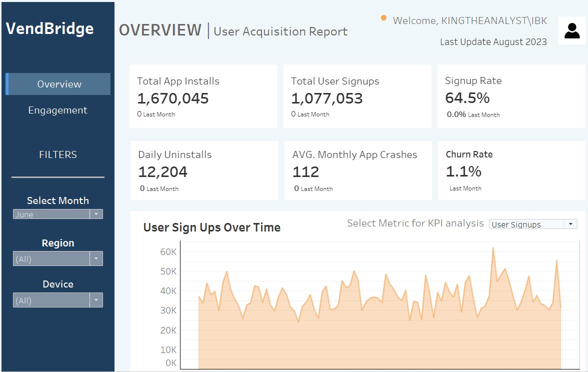
Task: Click the VendBridge logo
Action: click(48, 28)
